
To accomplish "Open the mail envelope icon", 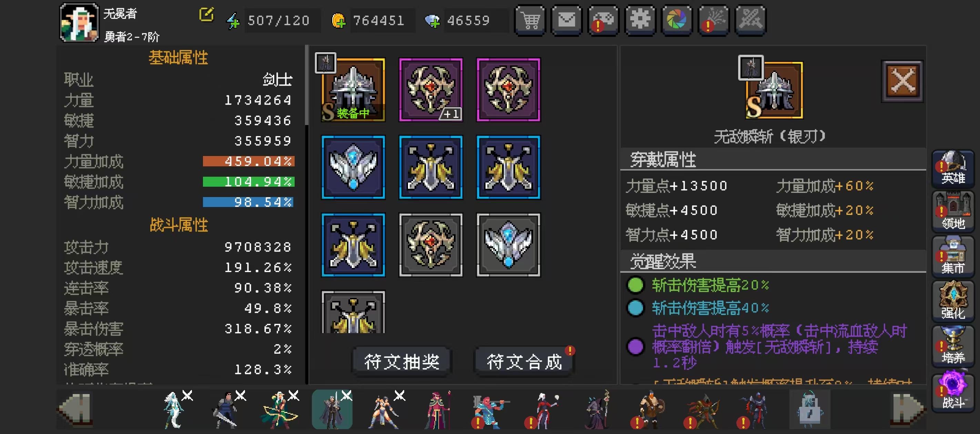I will pyautogui.click(x=567, y=20).
